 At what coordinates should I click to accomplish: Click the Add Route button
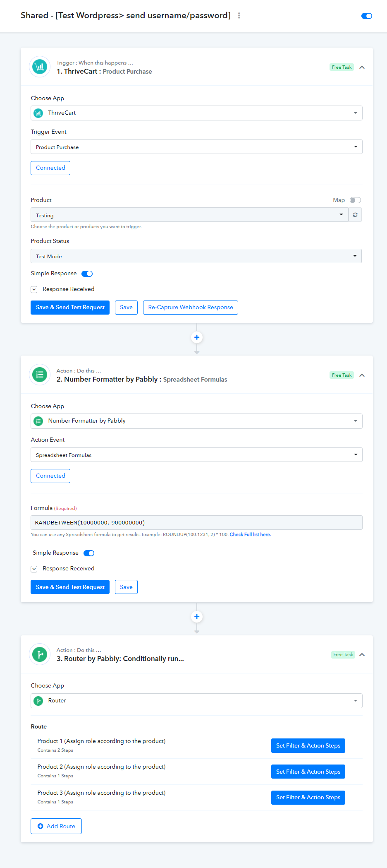click(x=56, y=826)
